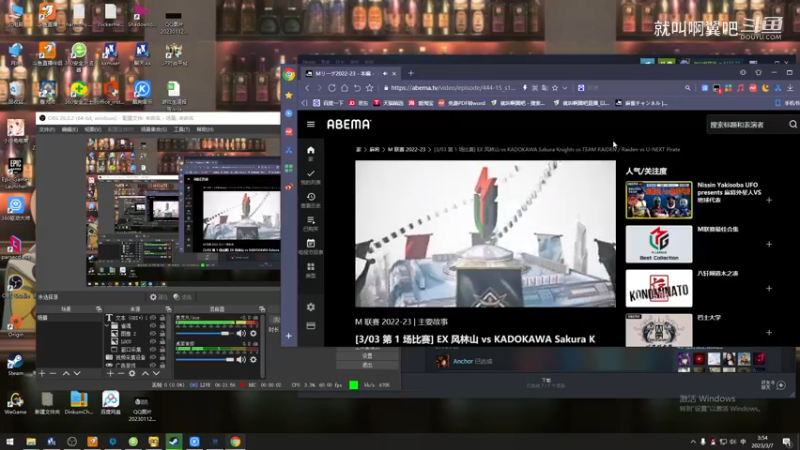Open JD bookmark in bookmarks bar
The height and width of the screenshot is (450, 800).
coord(358,103)
